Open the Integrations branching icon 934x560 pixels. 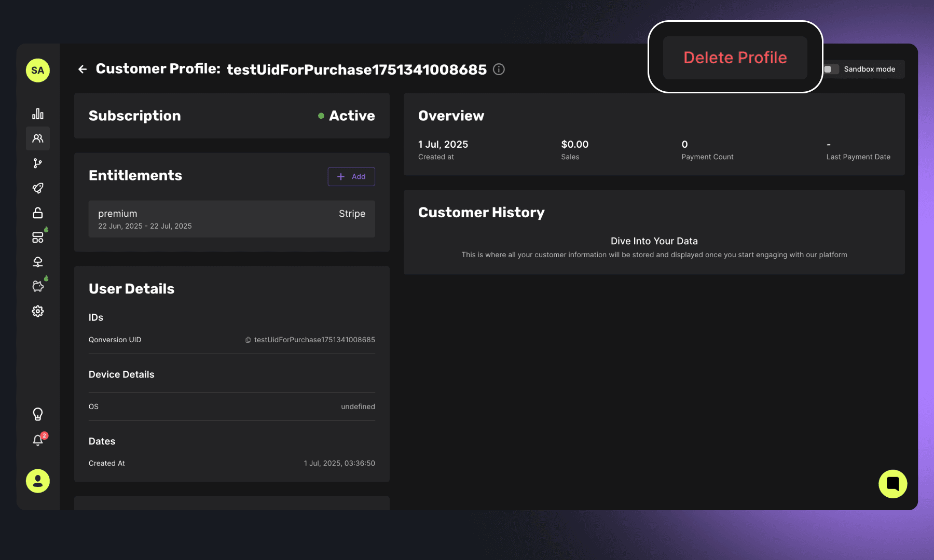37,163
